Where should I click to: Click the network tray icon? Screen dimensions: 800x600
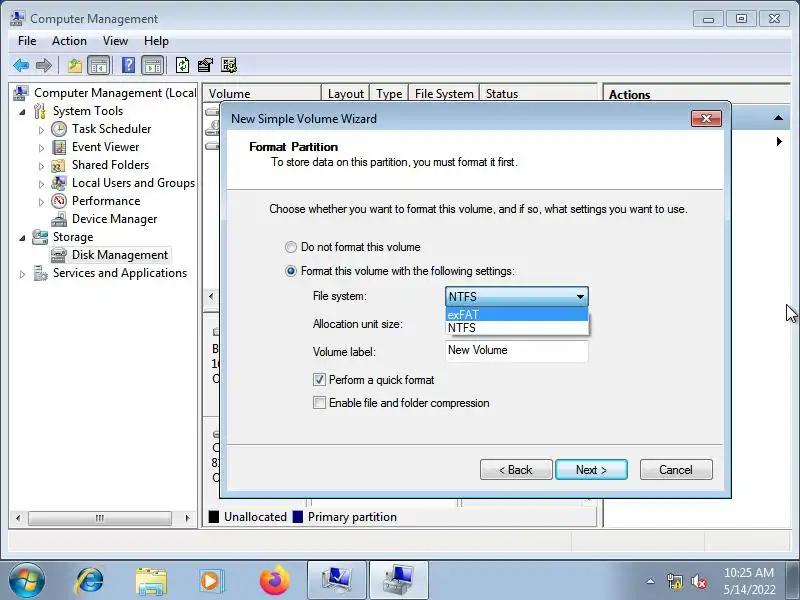674,582
